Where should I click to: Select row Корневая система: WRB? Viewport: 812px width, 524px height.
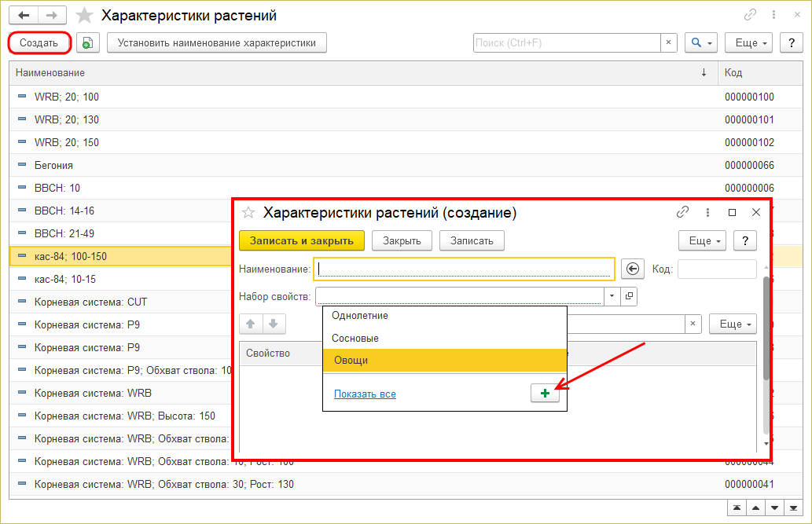click(120, 393)
